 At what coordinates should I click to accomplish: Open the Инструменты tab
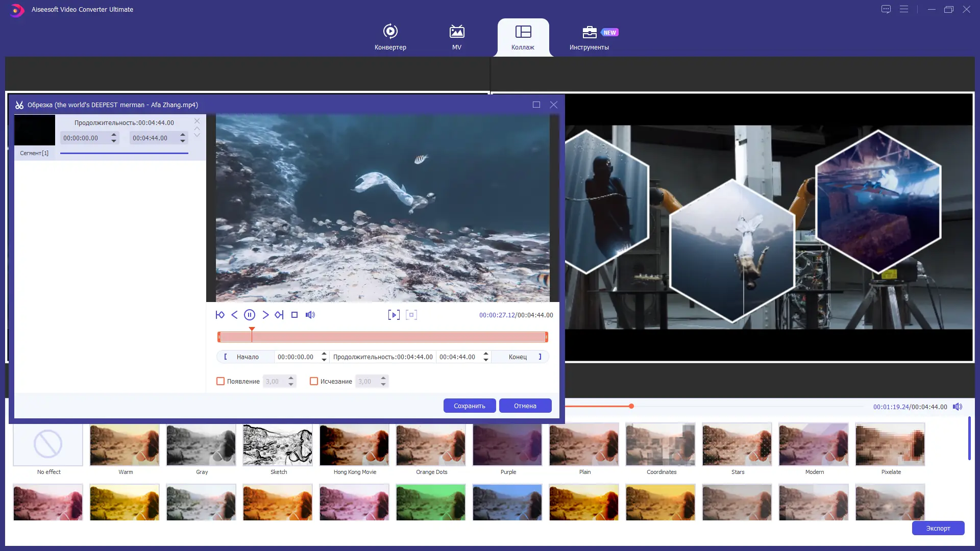(x=589, y=37)
